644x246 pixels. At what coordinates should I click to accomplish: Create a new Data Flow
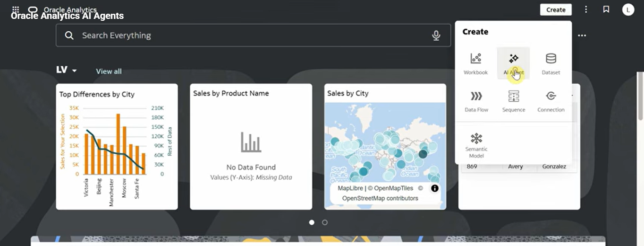476,101
